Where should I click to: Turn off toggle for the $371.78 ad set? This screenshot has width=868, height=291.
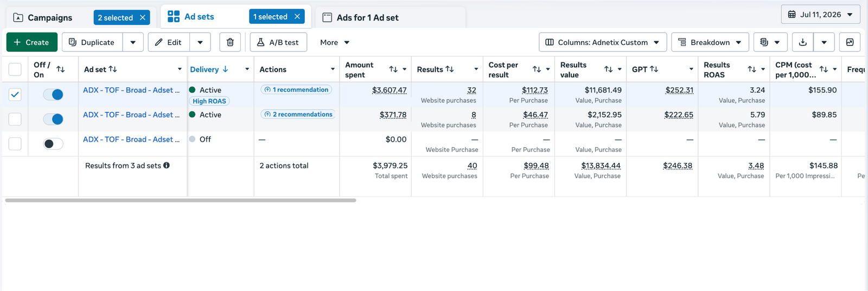[x=53, y=119]
